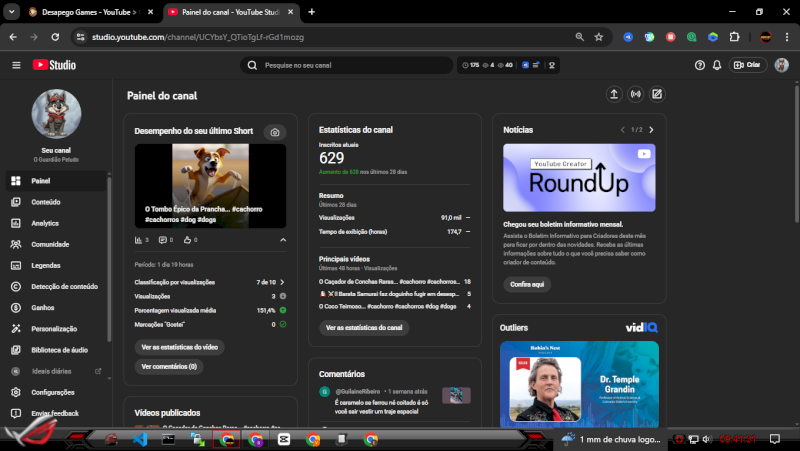Switch to the Desapego Games browser tab

(x=87, y=12)
